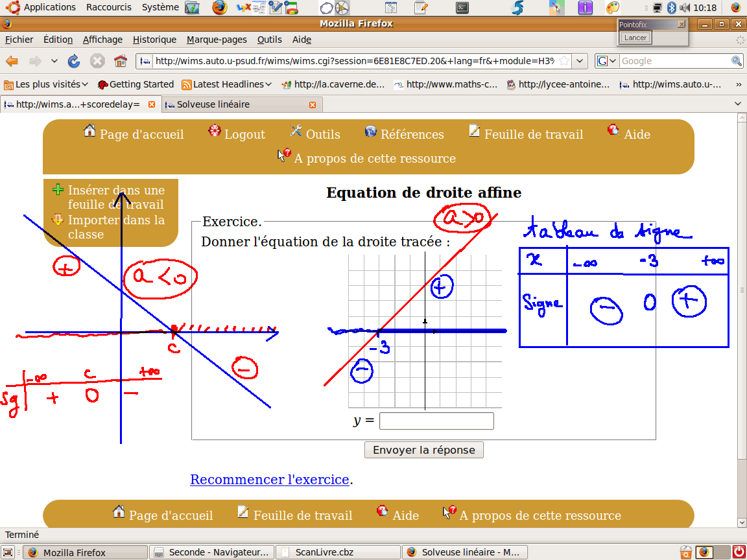Click the browser home icon
Image resolution: width=747 pixels, height=560 pixels.
coord(120,61)
